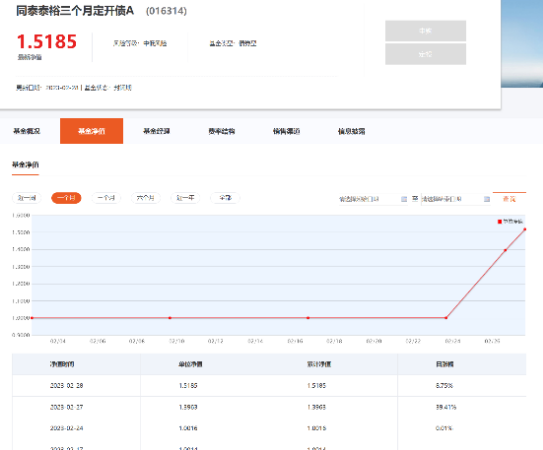Open the 销售渠道 tab
Screen dimensions: 543x450
(286, 131)
